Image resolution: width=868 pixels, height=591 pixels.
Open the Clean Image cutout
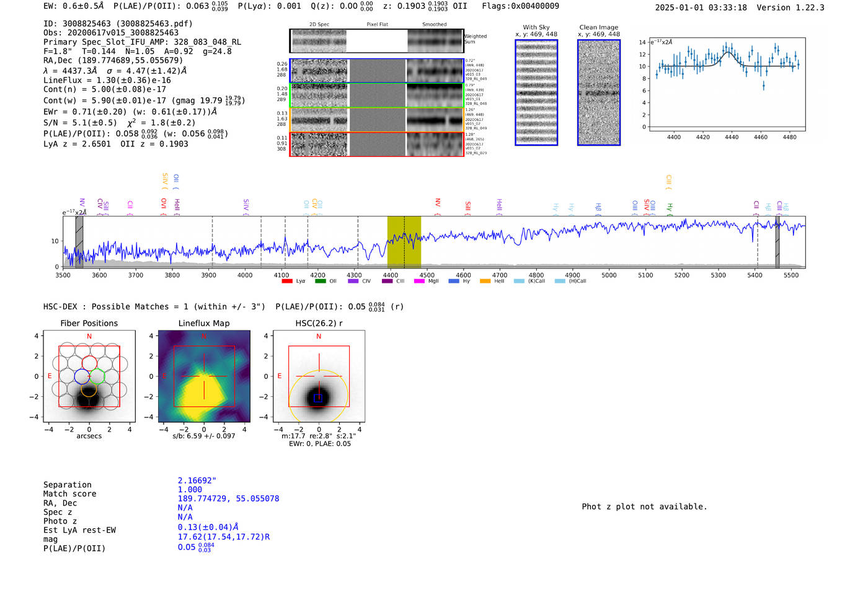(x=599, y=92)
